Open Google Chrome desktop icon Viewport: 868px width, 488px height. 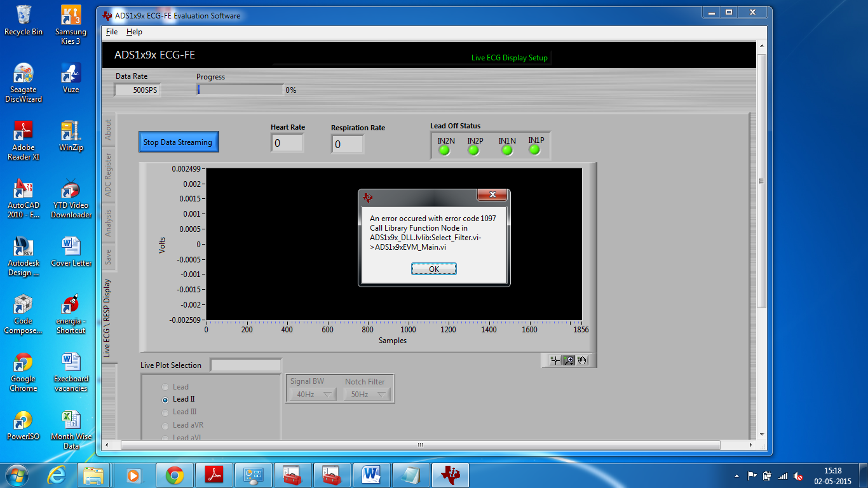[x=24, y=372]
